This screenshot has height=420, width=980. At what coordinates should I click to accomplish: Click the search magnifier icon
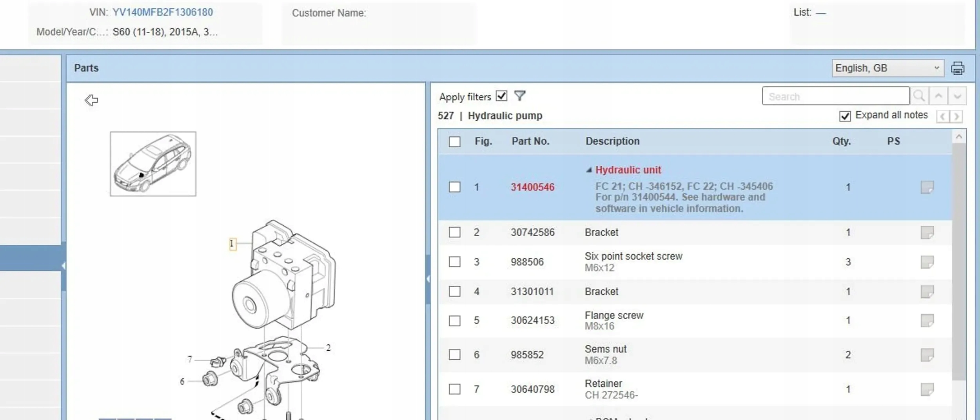coord(919,96)
